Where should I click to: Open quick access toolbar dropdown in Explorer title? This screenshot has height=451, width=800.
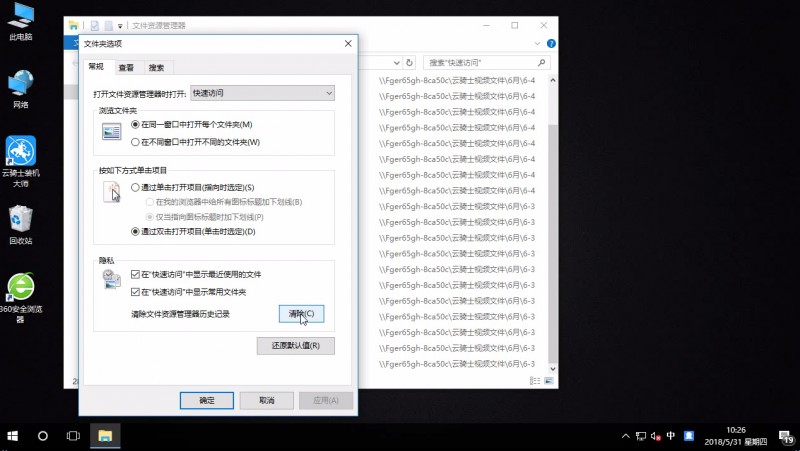[x=120, y=26]
